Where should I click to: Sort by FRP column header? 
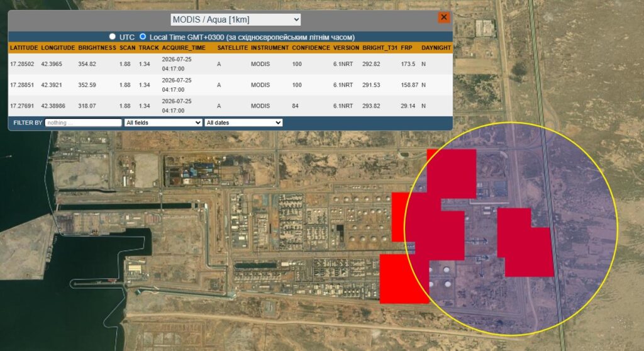pos(406,48)
